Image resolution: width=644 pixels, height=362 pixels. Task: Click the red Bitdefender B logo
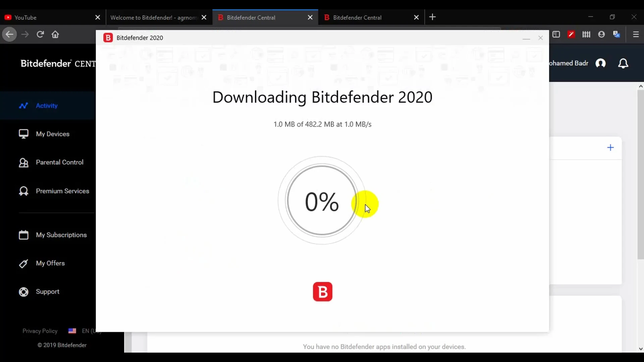(x=323, y=292)
